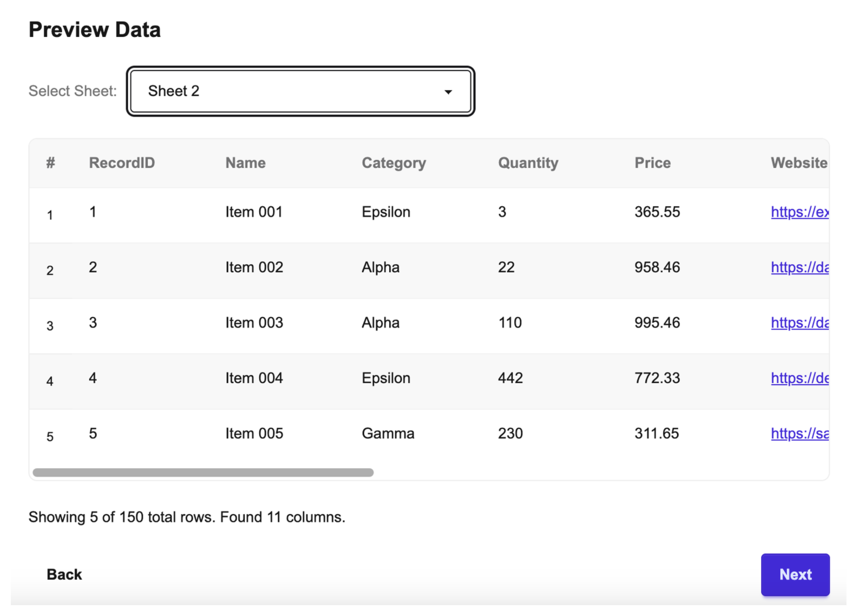Click the Name column header
857x616 pixels.
245,163
